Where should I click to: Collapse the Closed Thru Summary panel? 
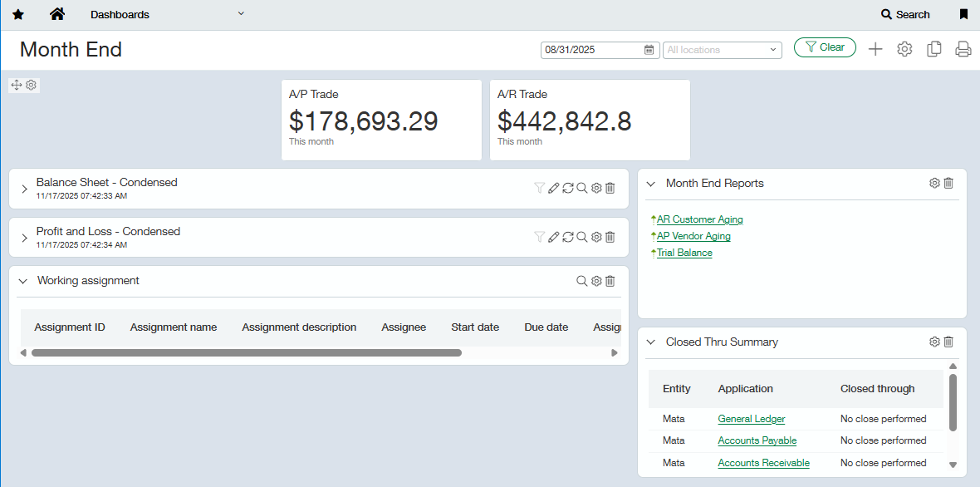pyautogui.click(x=650, y=342)
